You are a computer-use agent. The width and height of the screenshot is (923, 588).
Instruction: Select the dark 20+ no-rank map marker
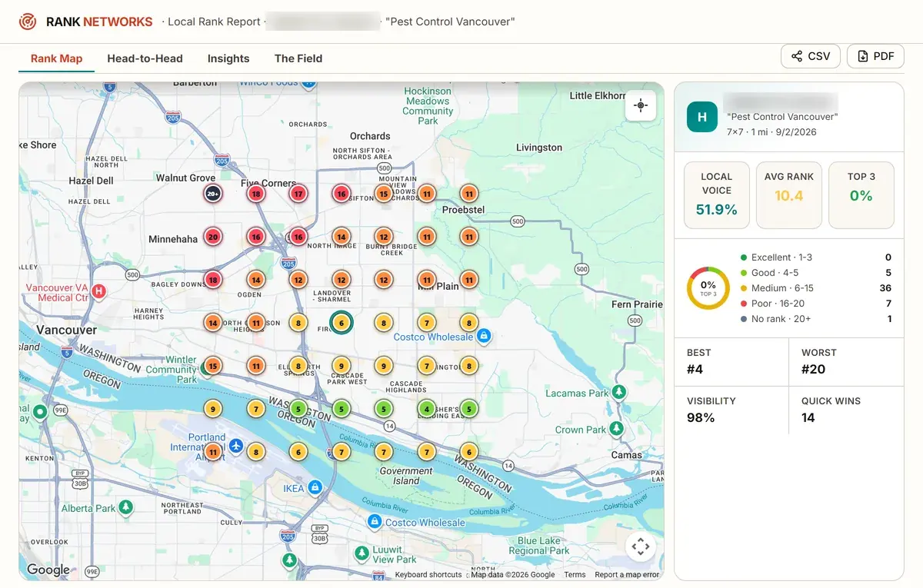[213, 194]
